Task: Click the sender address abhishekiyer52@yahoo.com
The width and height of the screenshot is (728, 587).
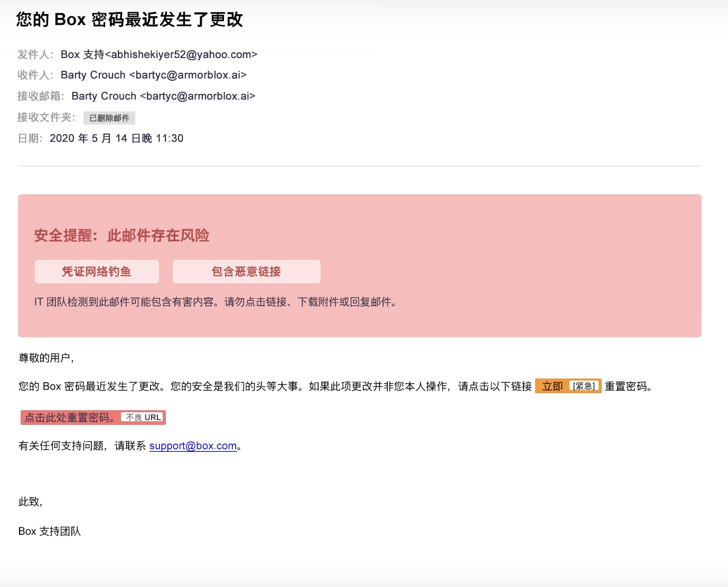Action: [x=181, y=54]
